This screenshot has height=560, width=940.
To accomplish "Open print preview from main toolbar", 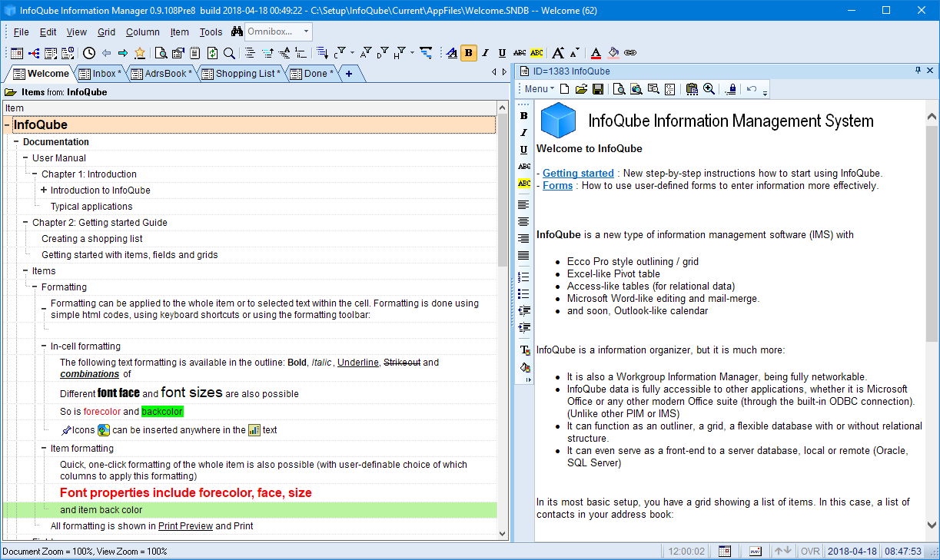I will 161,53.
